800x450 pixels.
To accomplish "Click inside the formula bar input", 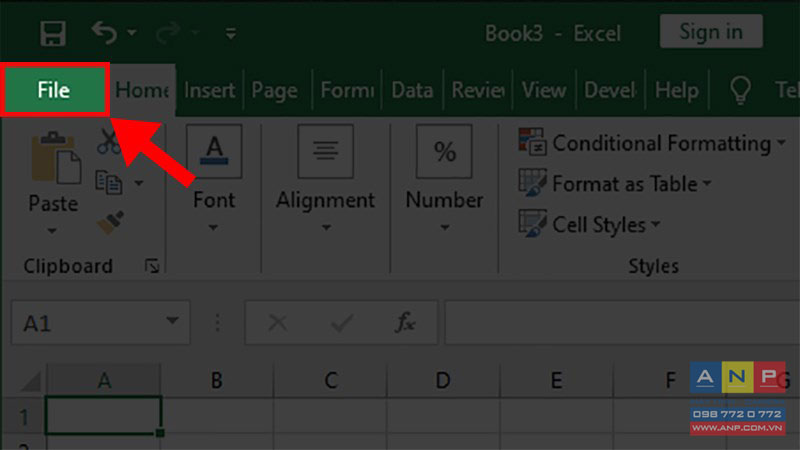I will [622, 322].
